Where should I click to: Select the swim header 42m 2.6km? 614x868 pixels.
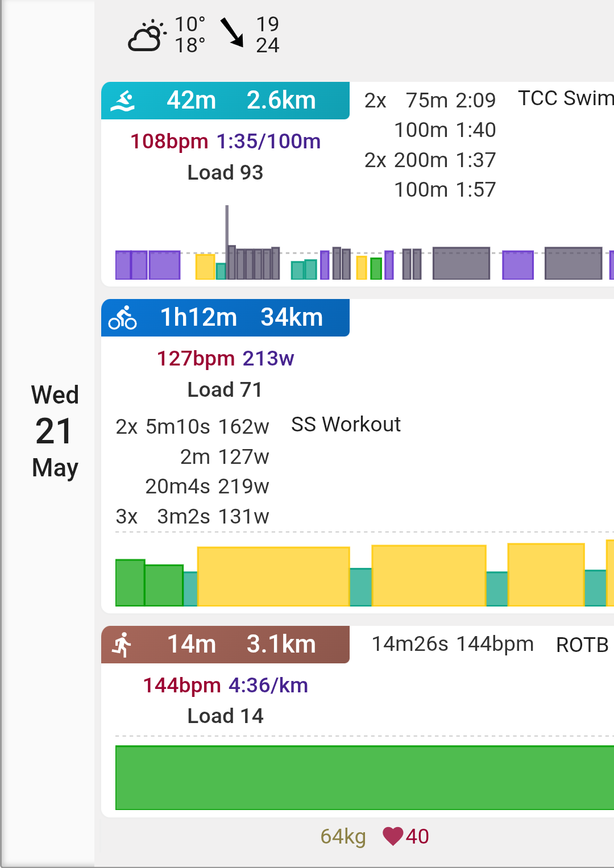coord(225,101)
